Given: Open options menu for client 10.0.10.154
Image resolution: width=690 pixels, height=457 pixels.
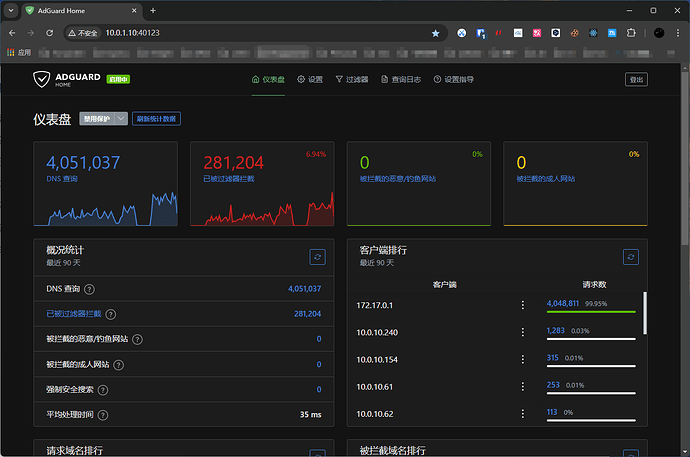Looking at the screenshot, I should [x=523, y=359].
